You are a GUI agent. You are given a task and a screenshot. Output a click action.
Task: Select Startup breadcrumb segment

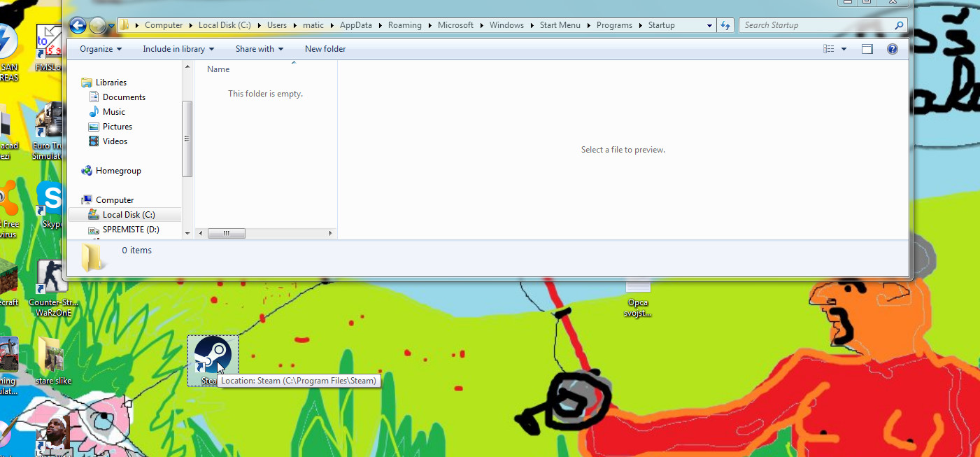click(x=661, y=25)
